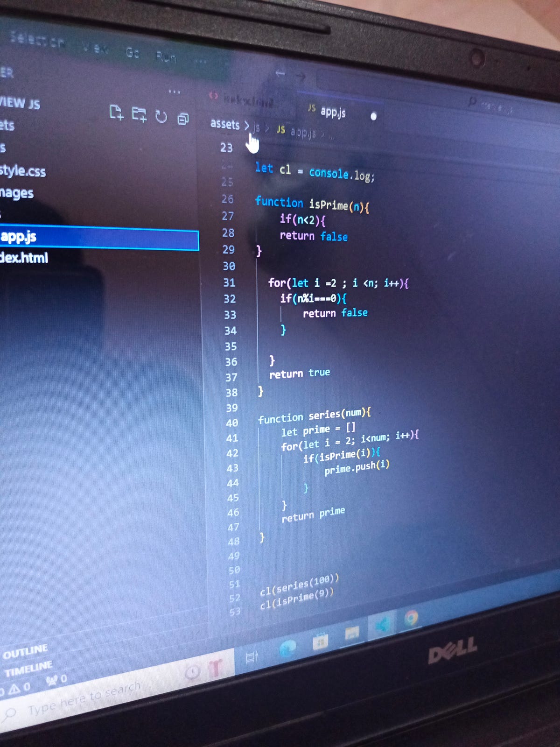Click the warnings count in the status bar
Screen dimensions: 560x747
19,688
